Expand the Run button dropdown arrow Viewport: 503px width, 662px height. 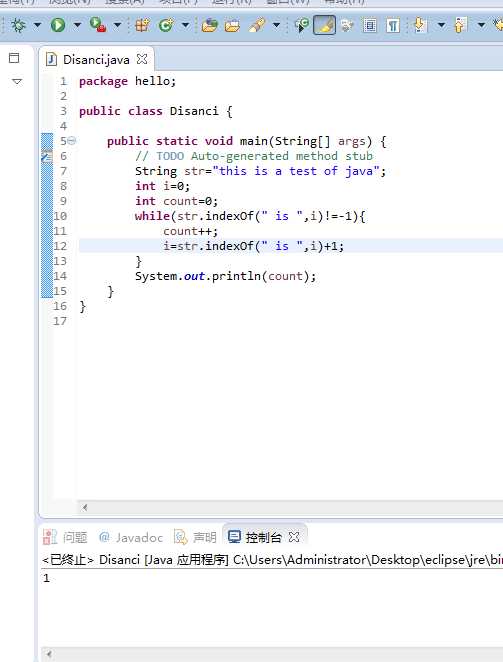click(x=77, y=25)
